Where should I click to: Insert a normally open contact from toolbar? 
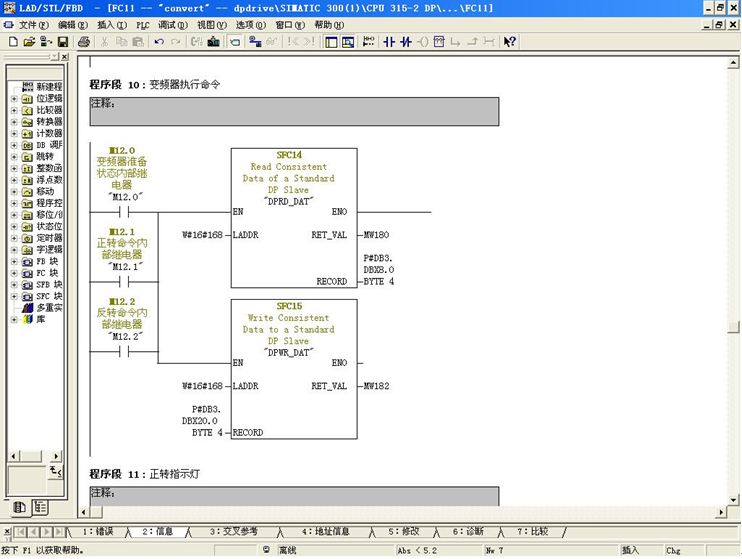click(x=390, y=42)
